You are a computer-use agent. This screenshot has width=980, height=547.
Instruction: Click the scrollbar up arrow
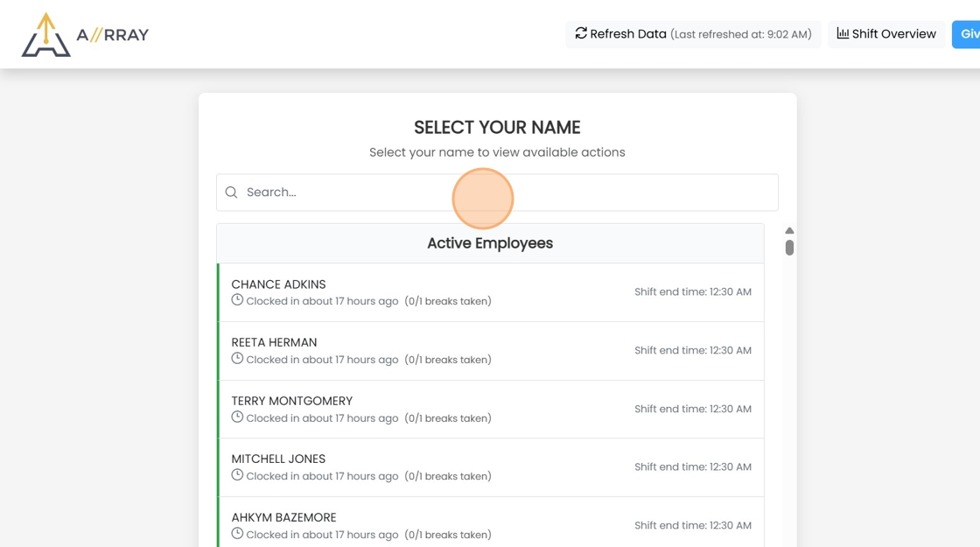coord(789,231)
